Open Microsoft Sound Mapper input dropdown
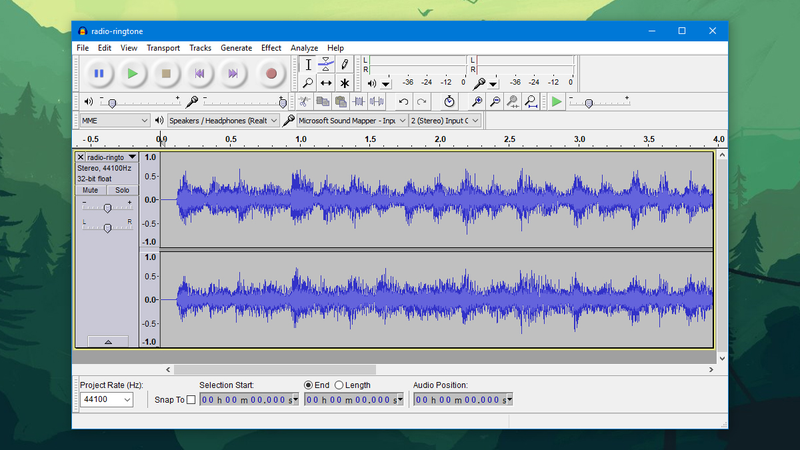This screenshot has height=450, width=800. coord(352,120)
